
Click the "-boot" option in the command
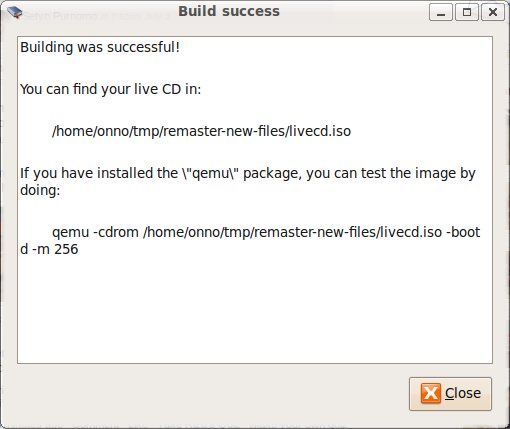tap(463, 232)
